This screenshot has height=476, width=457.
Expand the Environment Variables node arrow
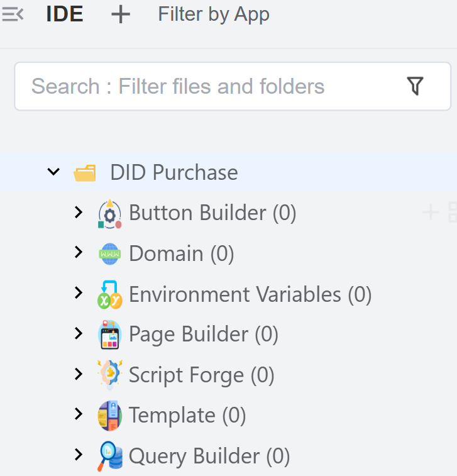79,293
